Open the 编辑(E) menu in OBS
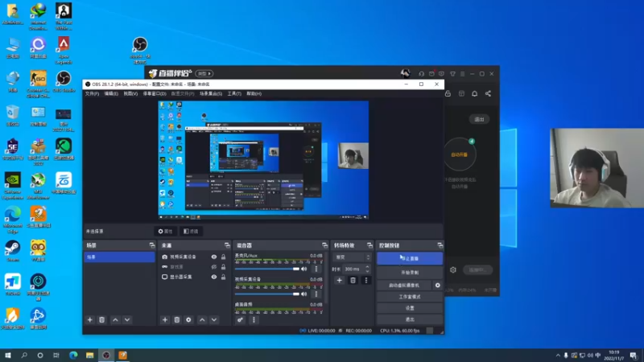 (111, 94)
